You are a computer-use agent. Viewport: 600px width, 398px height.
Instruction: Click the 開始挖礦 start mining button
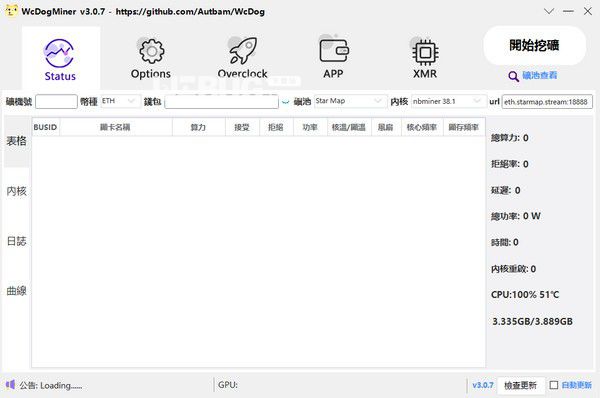click(x=535, y=45)
